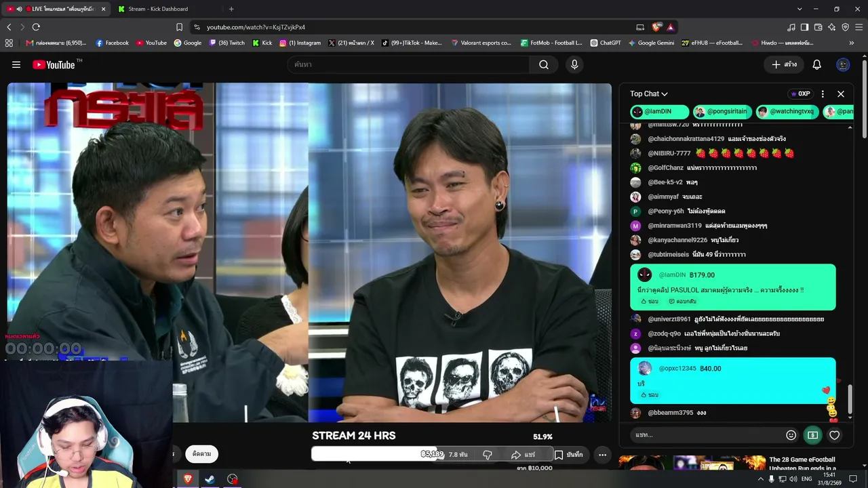Open the TikTok bookmark
The image size is (868, 488).
(412, 43)
